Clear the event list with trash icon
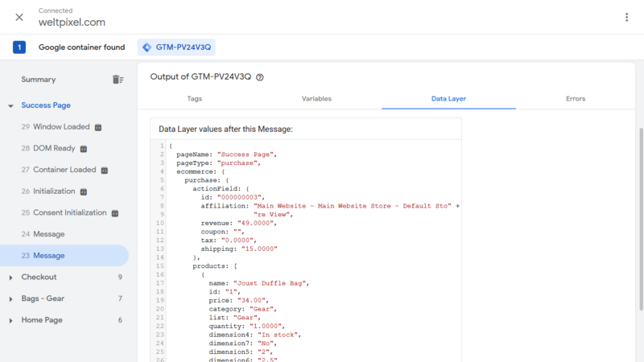Viewport: 644px width, 362px height. pos(118,80)
